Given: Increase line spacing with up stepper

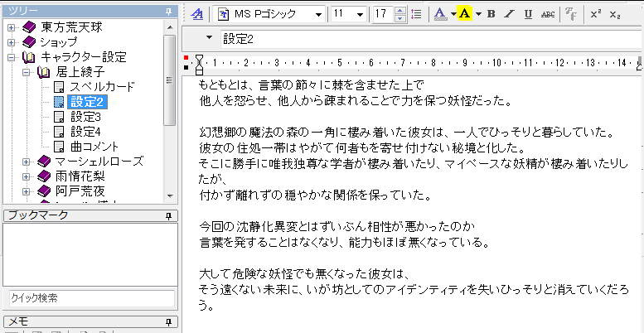Looking at the screenshot, I should pyautogui.click(x=400, y=11).
